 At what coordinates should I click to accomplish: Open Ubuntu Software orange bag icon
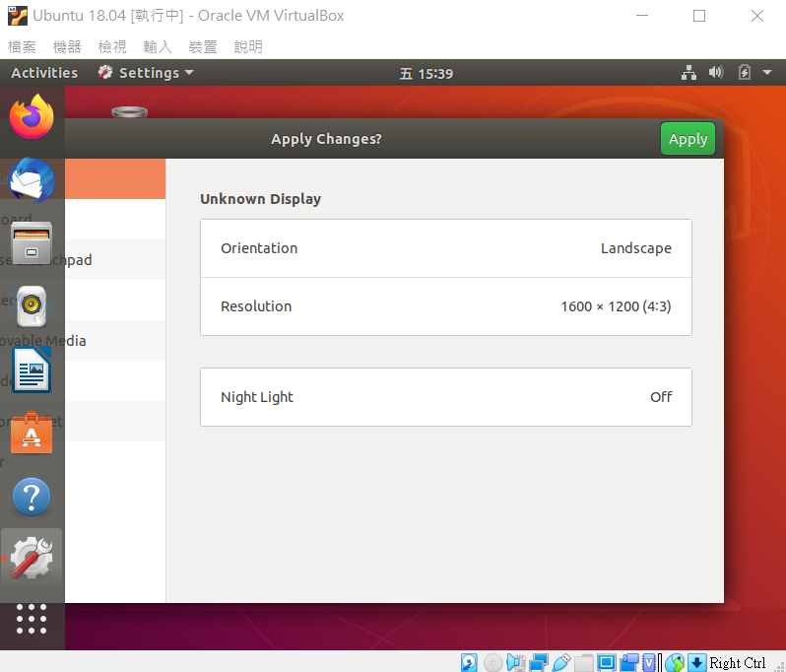click(x=32, y=434)
